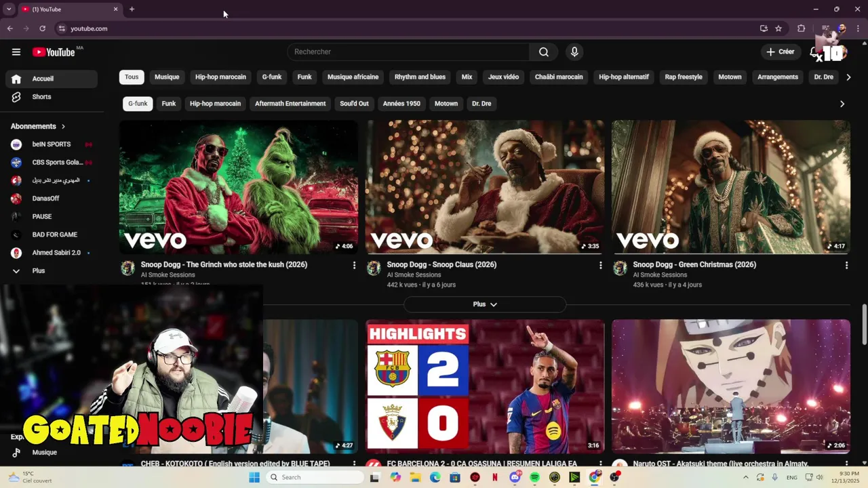Open the Ahmed Sabiri 2.0 channel

coord(52,253)
